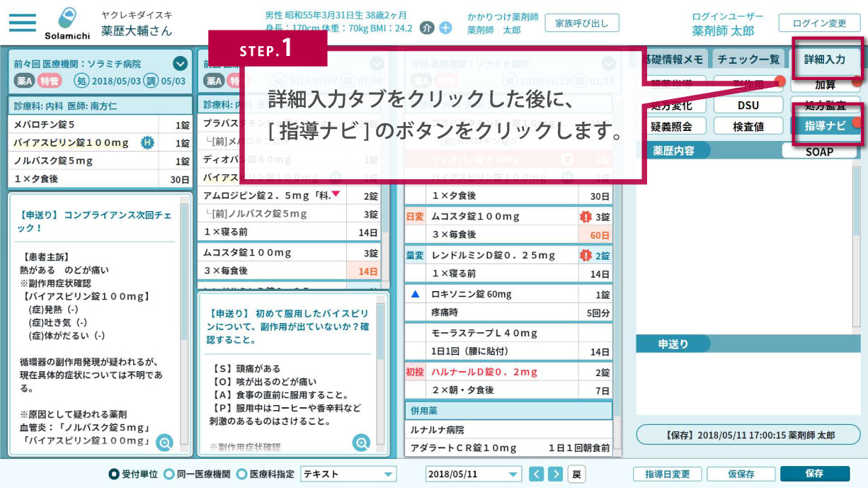Click the blue plus icon beside BMI
This screenshot has width=868, height=488.
click(x=445, y=28)
